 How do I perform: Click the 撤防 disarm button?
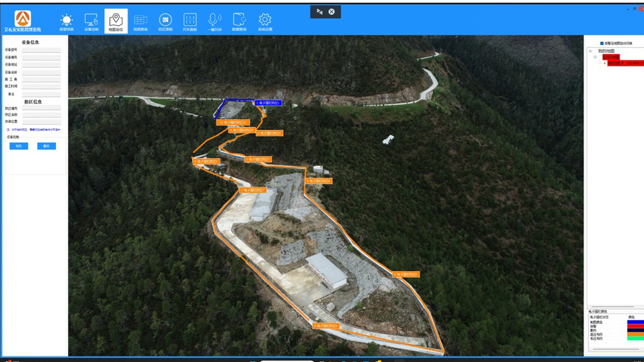(x=46, y=146)
